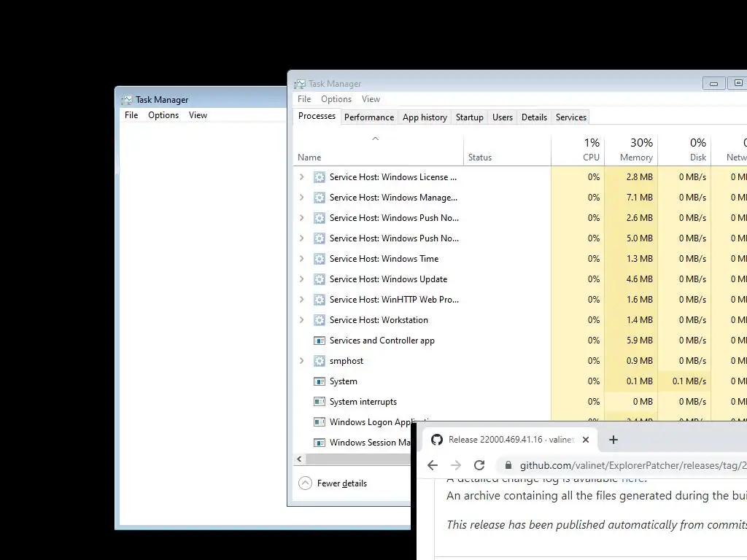Click the 5.0 MB memory value for Windows Push No…

[x=639, y=238]
